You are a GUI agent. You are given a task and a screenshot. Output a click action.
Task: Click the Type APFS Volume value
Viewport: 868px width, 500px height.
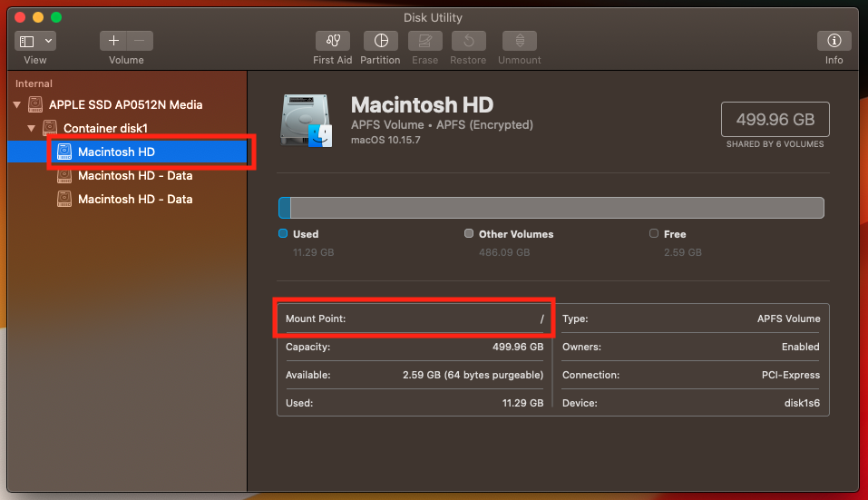coord(788,319)
